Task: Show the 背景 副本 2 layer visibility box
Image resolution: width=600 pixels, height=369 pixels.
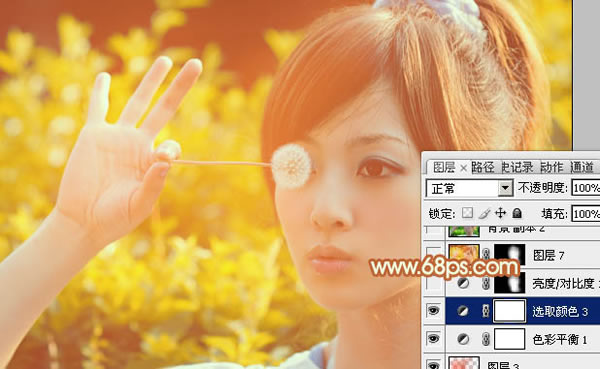Action: (434, 230)
